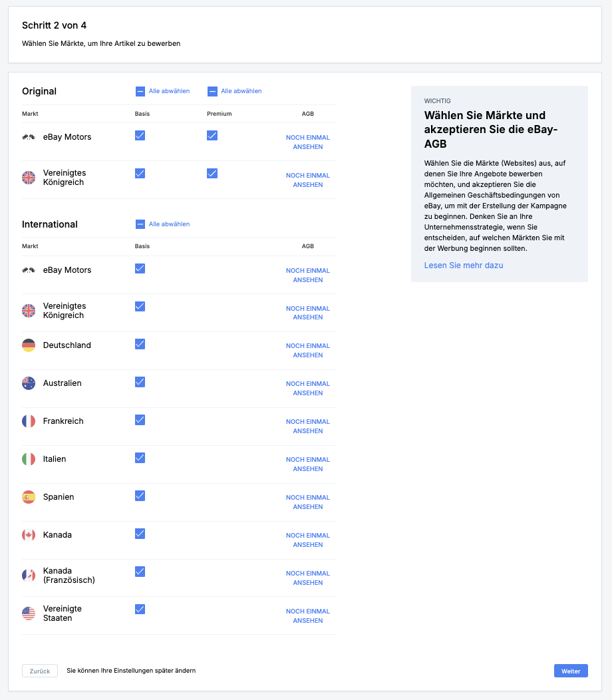Click the Frankreich market name
The width and height of the screenshot is (612, 700).
pyautogui.click(x=63, y=421)
